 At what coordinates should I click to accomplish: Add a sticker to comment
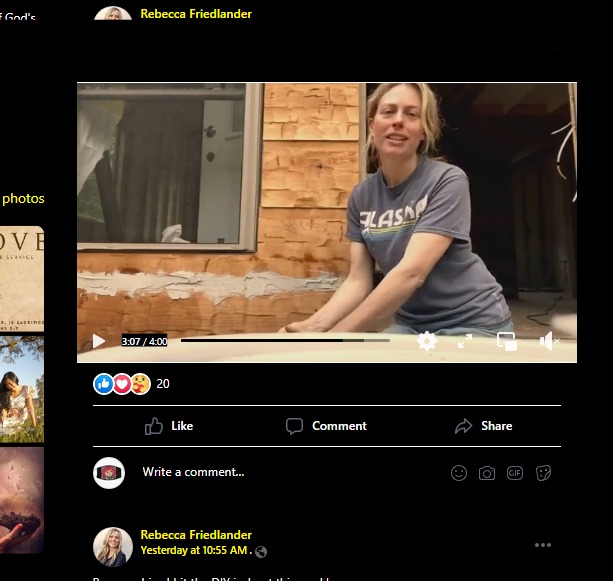tap(544, 473)
